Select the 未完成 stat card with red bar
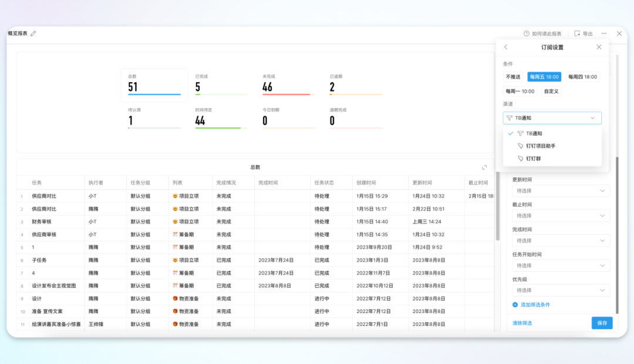The height and width of the screenshot is (364, 634). point(286,85)
